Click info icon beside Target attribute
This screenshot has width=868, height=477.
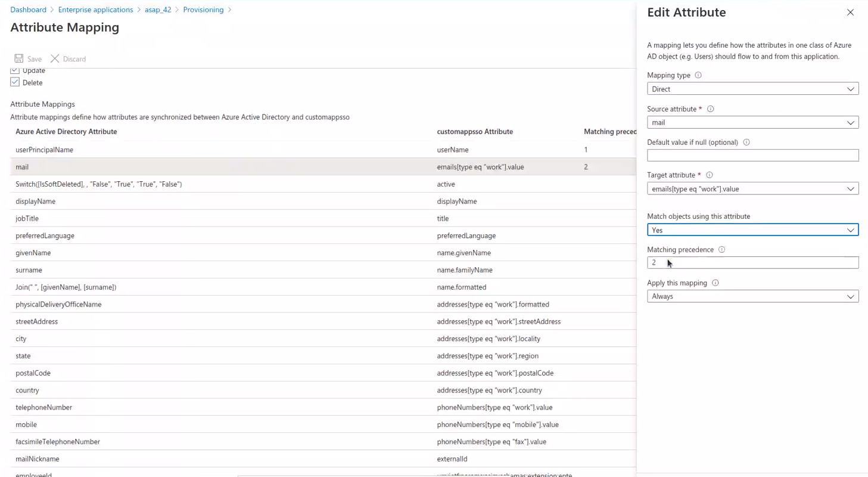[709, 175]
